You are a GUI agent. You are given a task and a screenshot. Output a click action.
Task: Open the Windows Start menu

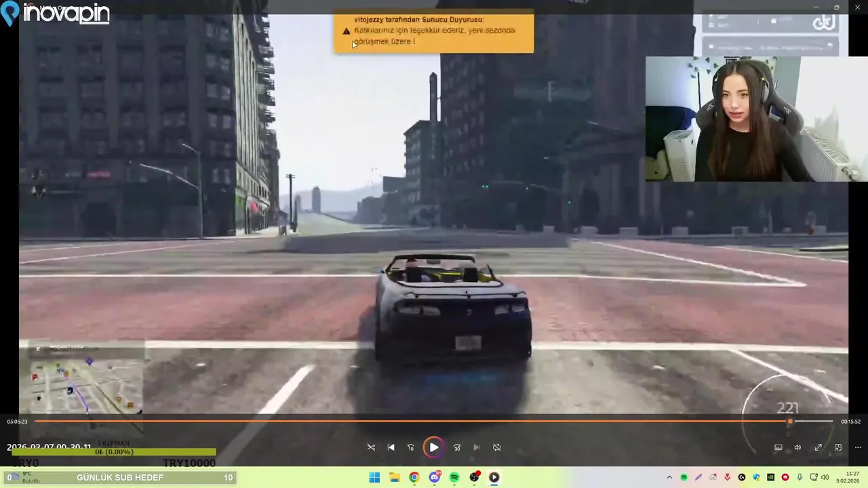point(374,477)
